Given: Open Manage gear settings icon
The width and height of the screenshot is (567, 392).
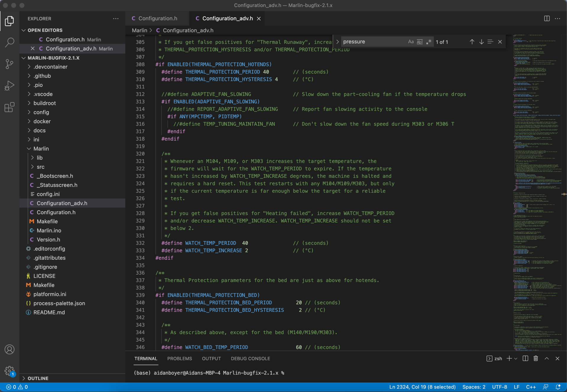Looking at the screenshot, I should (9, 370).
